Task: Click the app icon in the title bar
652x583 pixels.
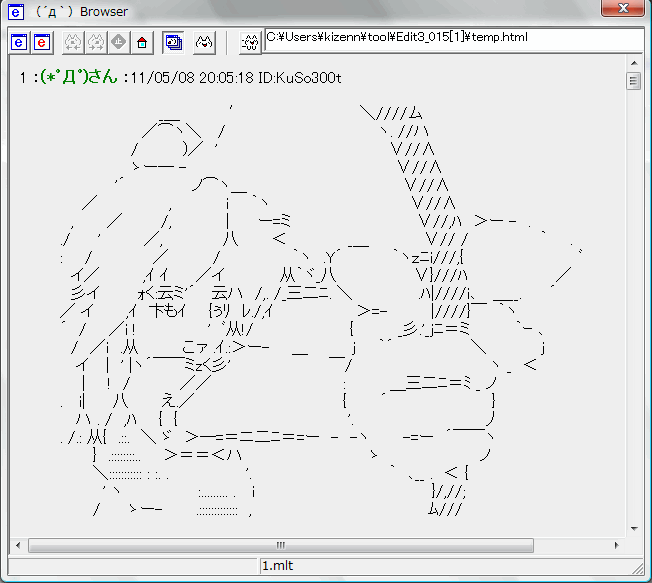Action: click(x=16, y=12)
